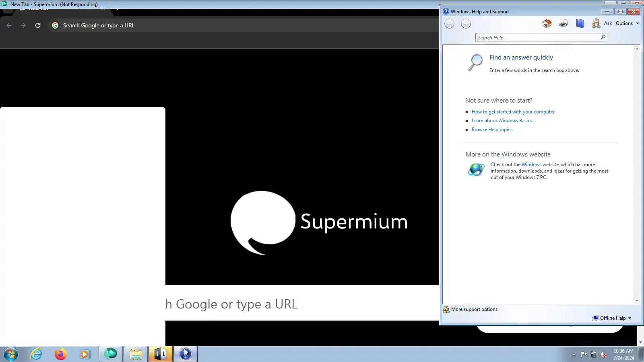The width and height of the screenshot is (644, 362).
Task: Open the Options dropdown in Help
Action: (x=627, y=23)
